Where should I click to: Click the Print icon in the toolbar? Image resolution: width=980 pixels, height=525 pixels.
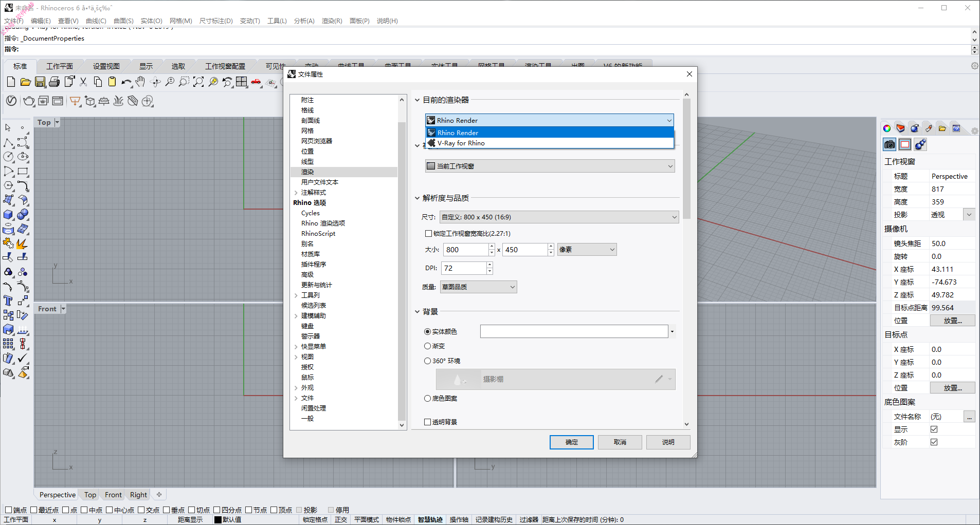pos(54,82)
